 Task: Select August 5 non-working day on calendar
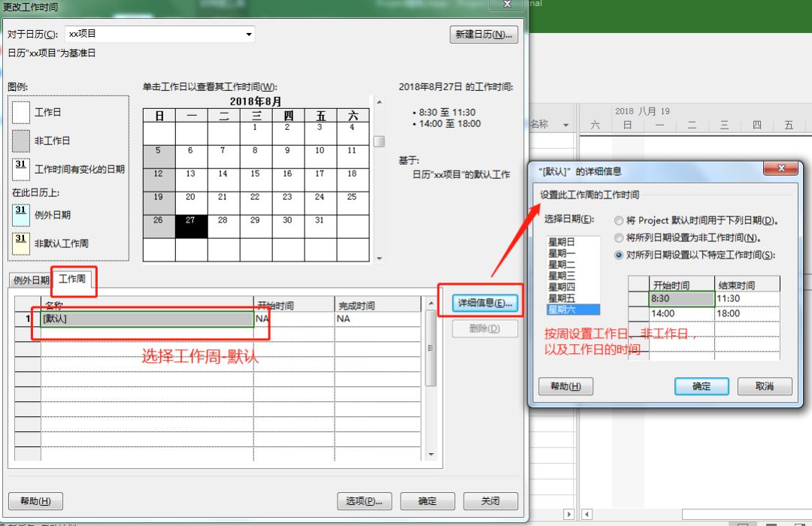[159, 156]
